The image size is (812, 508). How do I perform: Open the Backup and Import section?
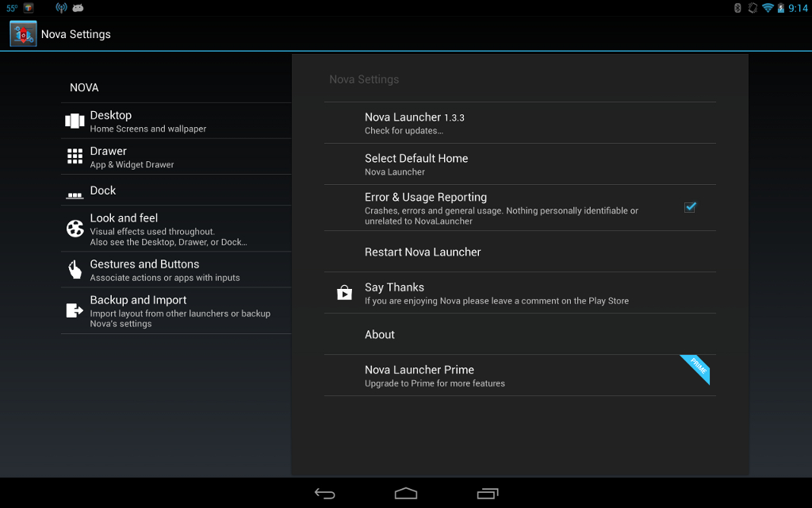pos(176,310)
